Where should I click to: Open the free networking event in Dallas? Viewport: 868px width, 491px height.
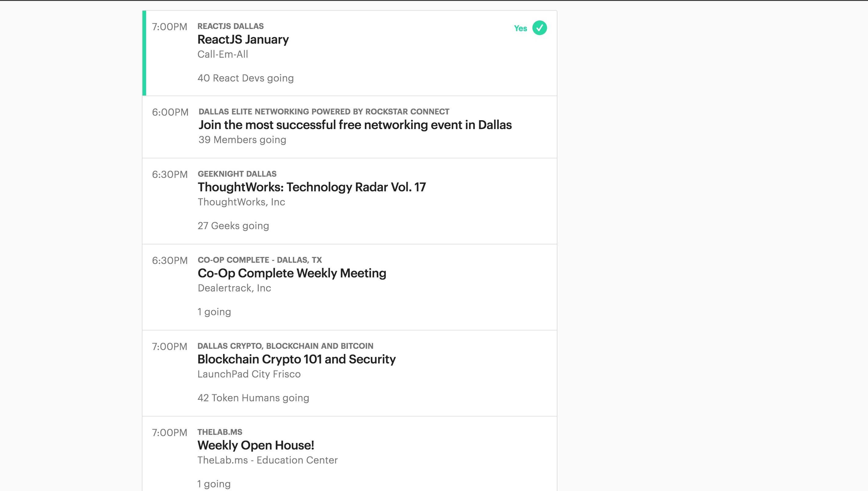pos(355,125)
